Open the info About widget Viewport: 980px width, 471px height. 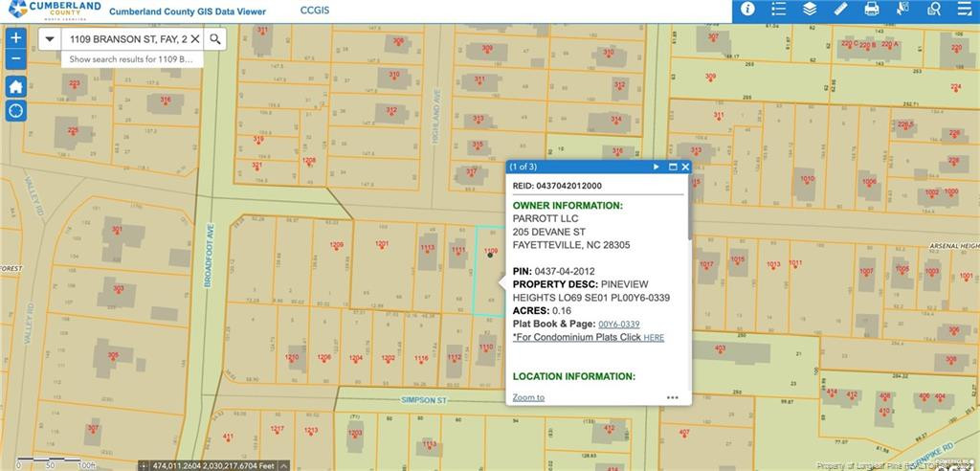(x=747, y=10)
